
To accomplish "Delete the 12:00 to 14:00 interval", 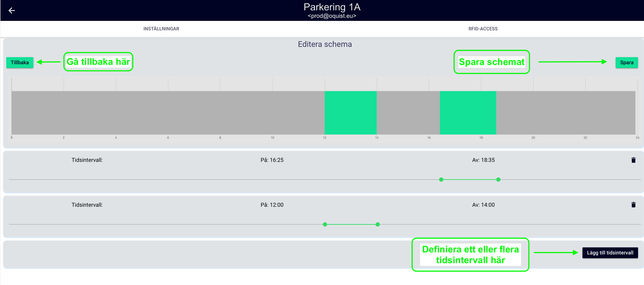I will 633,205.
